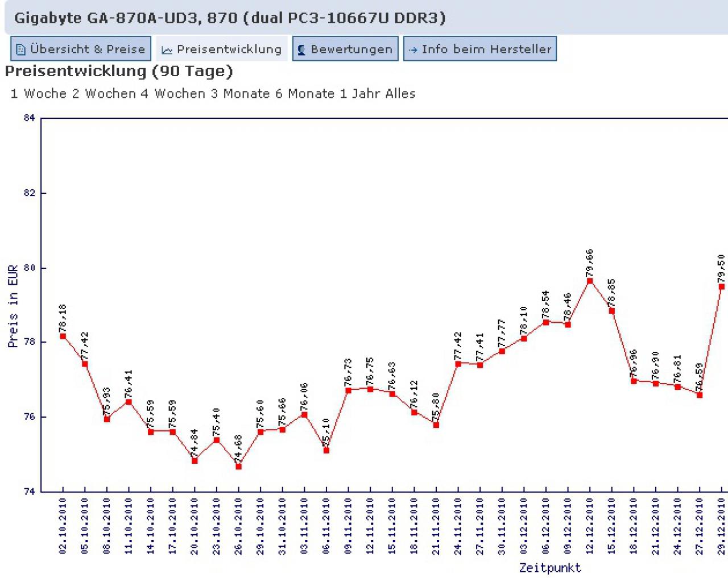Click the Zeitpunkt axis label
Viewport: 728px width, 578px height.
pos(550,568)
